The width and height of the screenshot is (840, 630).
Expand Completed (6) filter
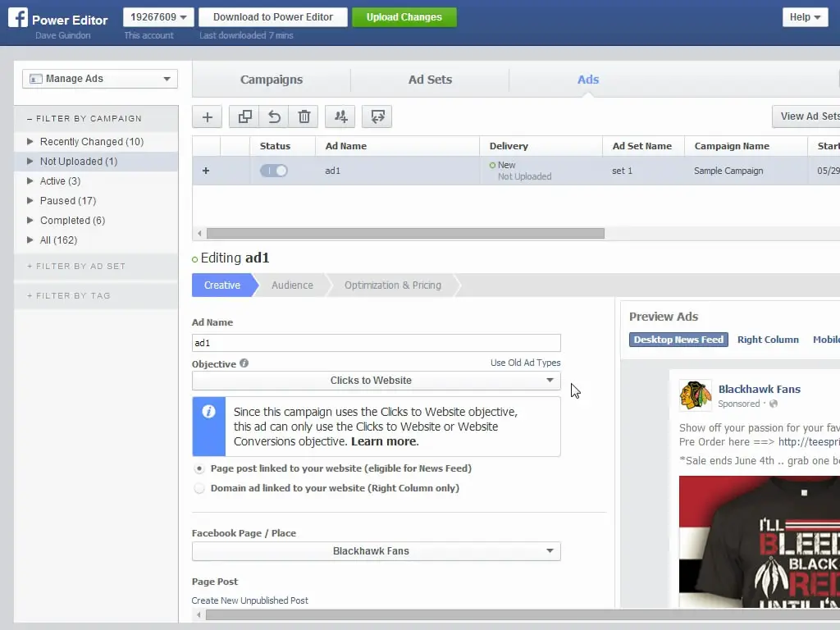[30, 220]
